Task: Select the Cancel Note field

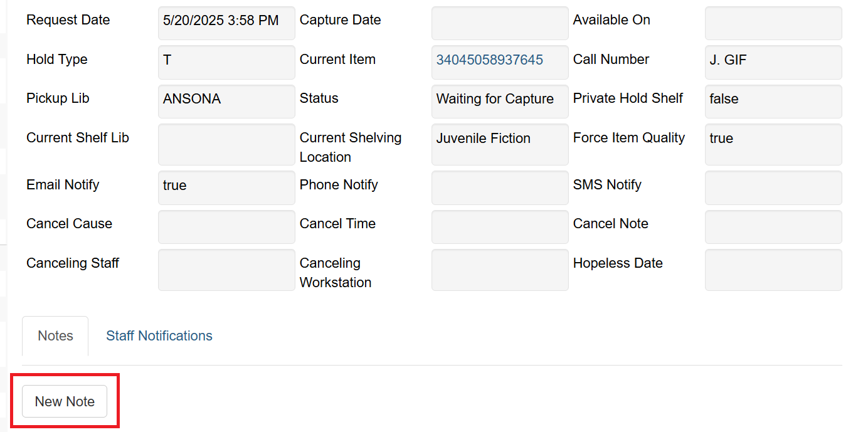Action: pos(773,226)
